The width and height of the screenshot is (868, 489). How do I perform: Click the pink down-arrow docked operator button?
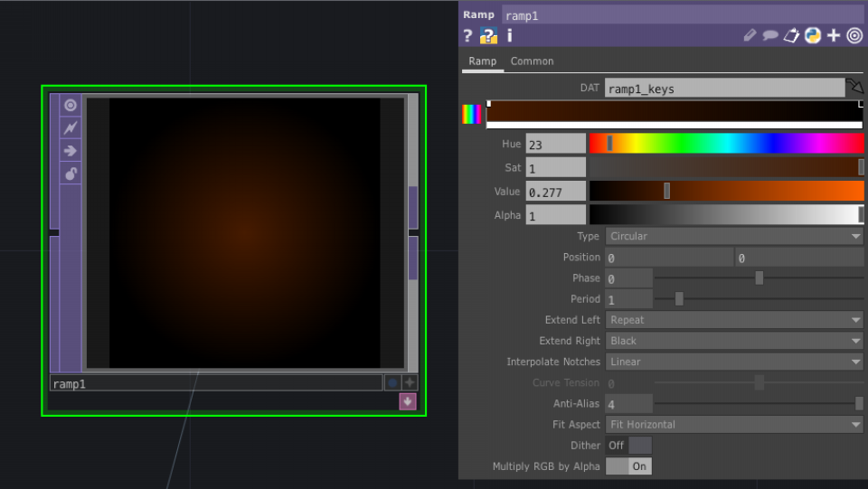408,401
